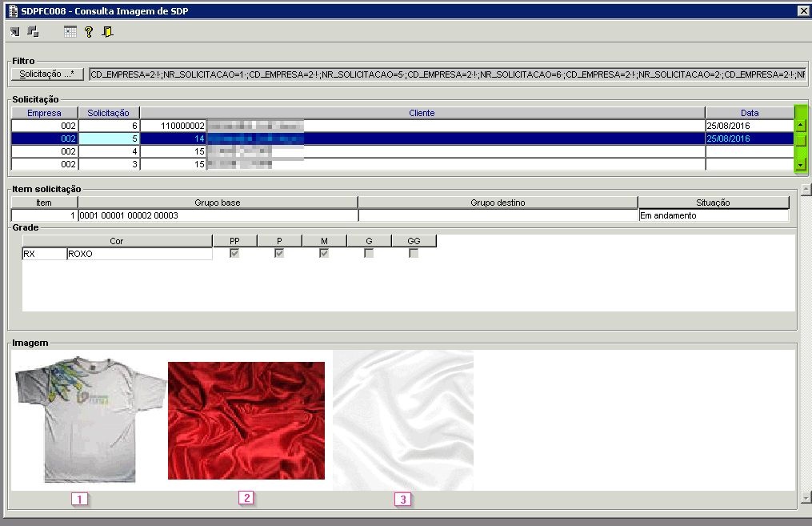Click Item column header

tap(44, 203)
